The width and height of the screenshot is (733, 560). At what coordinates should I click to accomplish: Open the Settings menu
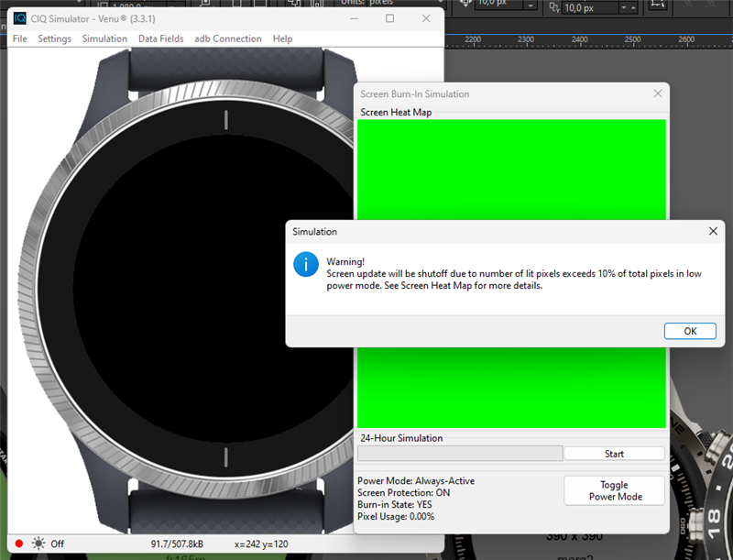coord(54,38)
